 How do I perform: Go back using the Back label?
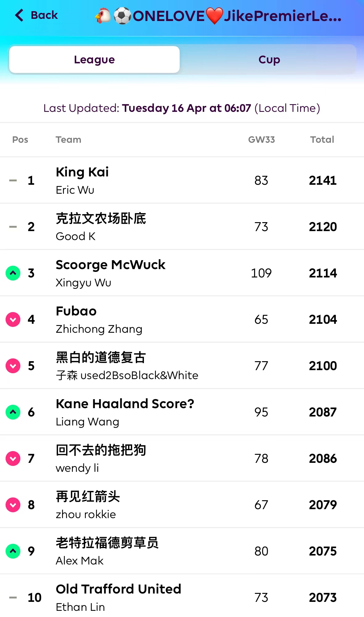[44, 15]
